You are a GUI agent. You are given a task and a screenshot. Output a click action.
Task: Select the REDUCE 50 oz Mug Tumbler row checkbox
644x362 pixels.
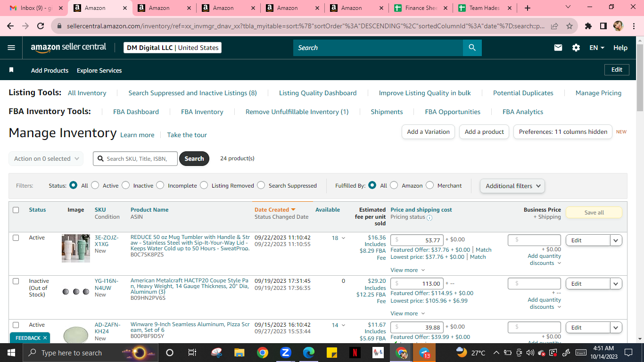(16, 238)
